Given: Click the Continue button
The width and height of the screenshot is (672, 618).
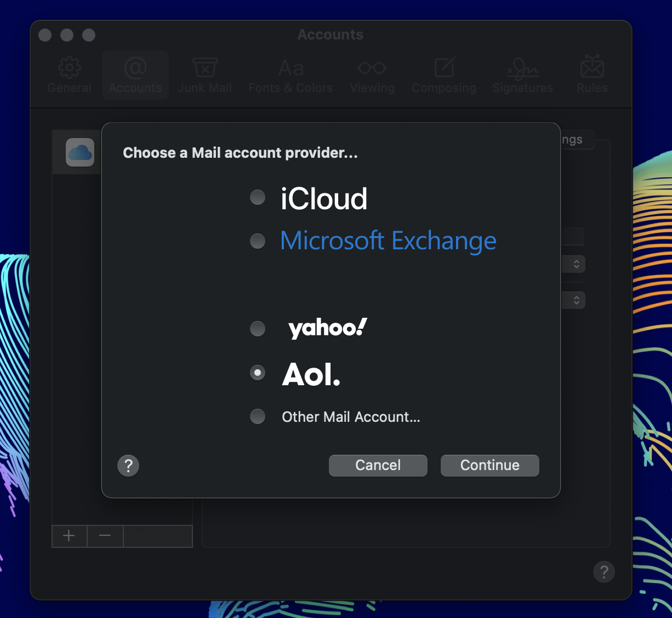Looking at the screenshot, I should [x=490, y=465].
